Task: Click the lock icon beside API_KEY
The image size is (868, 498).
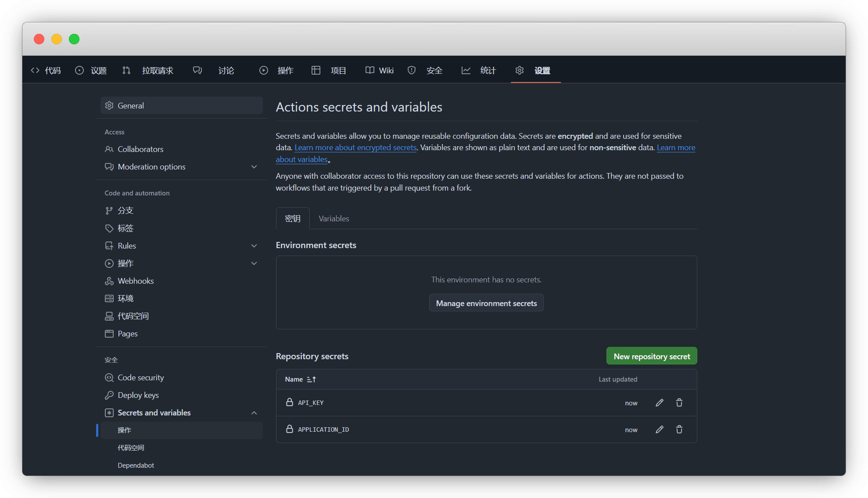Action: tap(290, 402)
